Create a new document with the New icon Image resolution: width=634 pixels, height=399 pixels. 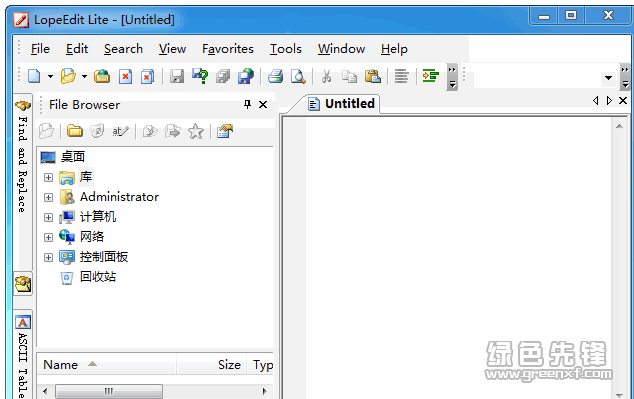[x=34, y=76]
